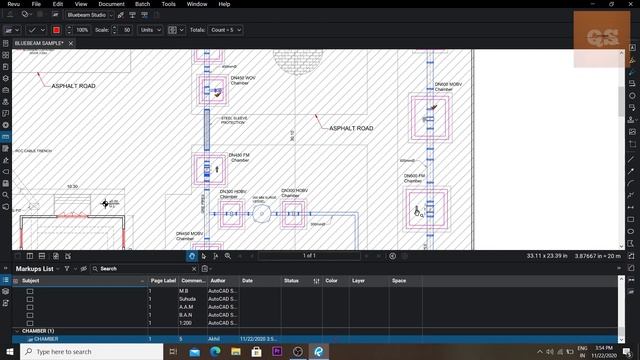The height and width of the screenshot is (360, 640).
Task: Open the count symbol appearance dropdown
Action: (11, 30)
